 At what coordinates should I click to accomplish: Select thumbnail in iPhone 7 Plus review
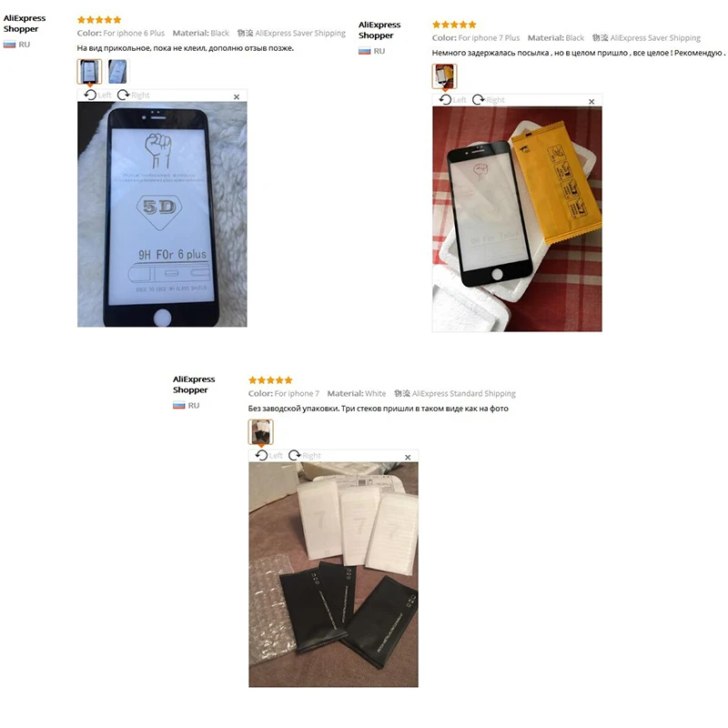(445, 76)
